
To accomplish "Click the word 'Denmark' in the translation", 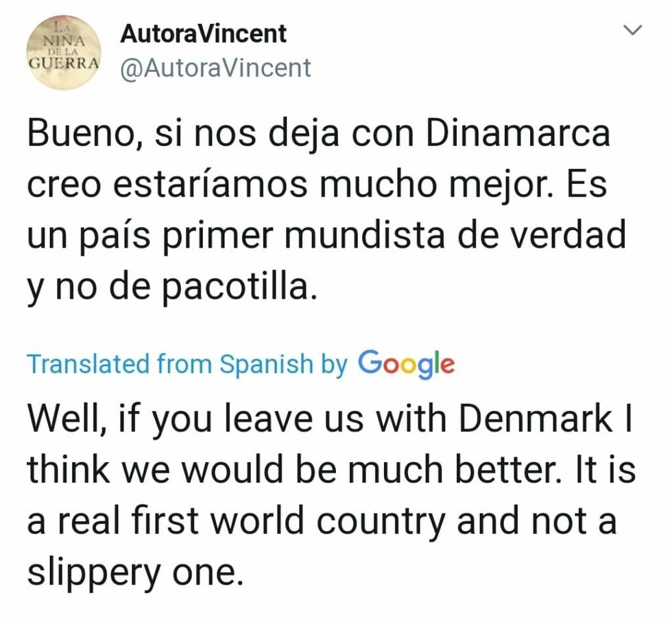I will 536,418.
